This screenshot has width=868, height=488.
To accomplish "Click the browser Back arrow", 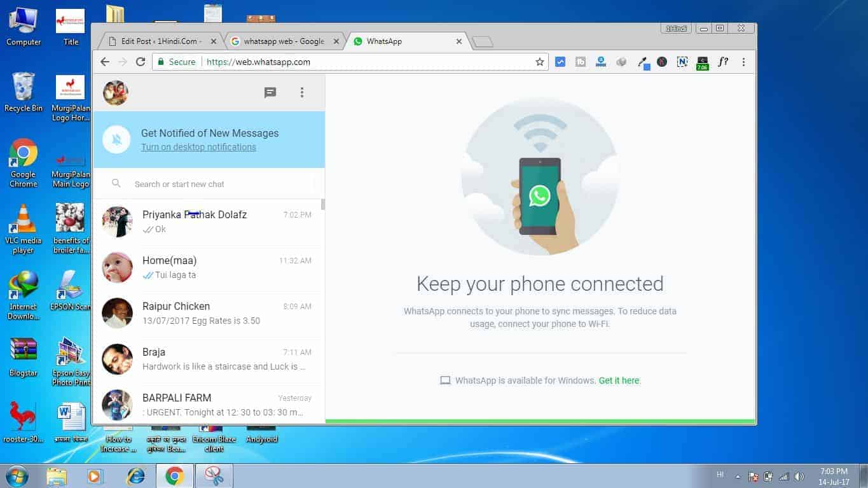I will [x=105, y=62].
